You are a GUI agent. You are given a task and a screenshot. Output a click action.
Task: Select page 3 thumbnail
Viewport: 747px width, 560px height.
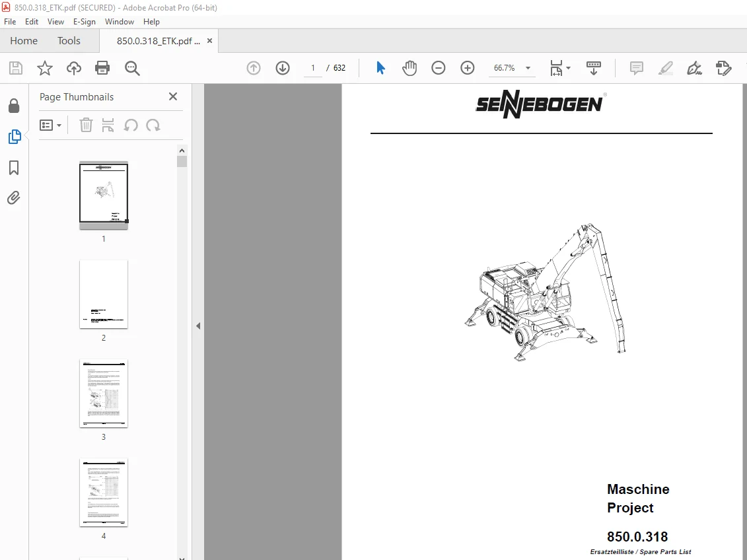[x=104, y=394]
